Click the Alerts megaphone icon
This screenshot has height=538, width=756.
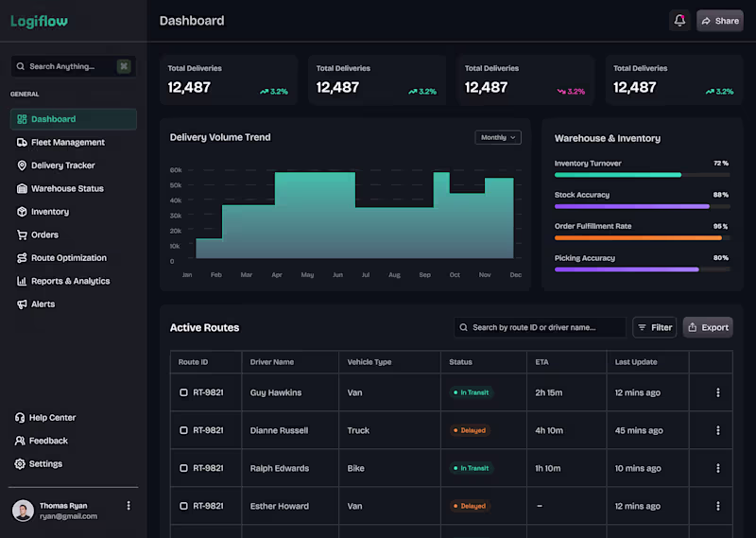click(x=22, y=304)
